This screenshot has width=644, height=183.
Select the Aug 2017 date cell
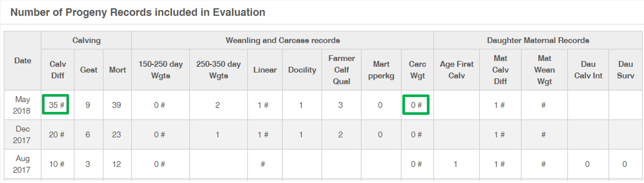click(x=22, y=164)
